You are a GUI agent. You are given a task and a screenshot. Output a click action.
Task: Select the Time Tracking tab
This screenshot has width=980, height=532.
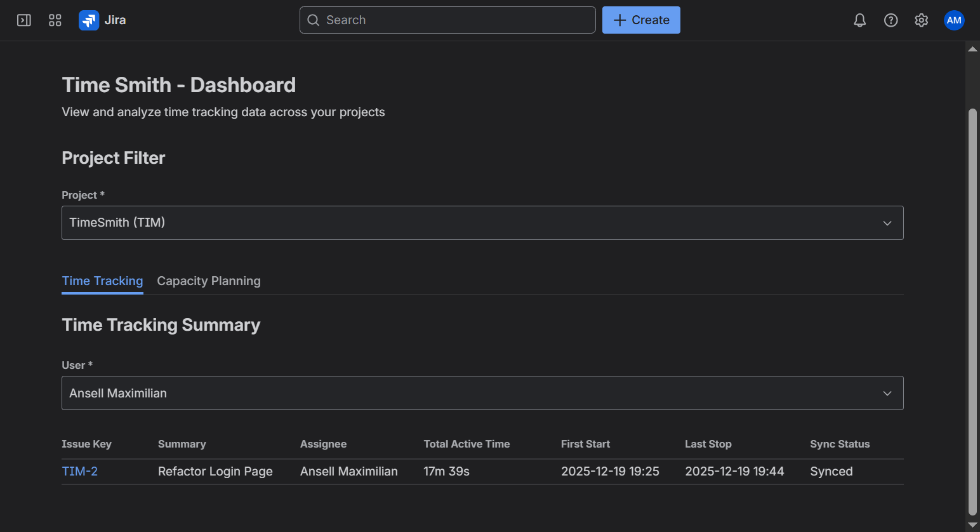point(102,281)
